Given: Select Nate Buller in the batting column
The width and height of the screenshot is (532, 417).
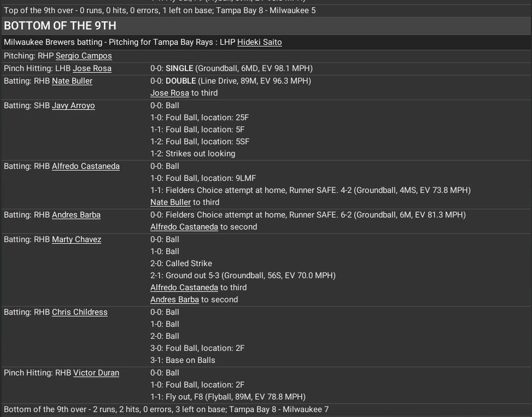Looking at the screenshot, I should pyautogui.click(x=72, y=81).
